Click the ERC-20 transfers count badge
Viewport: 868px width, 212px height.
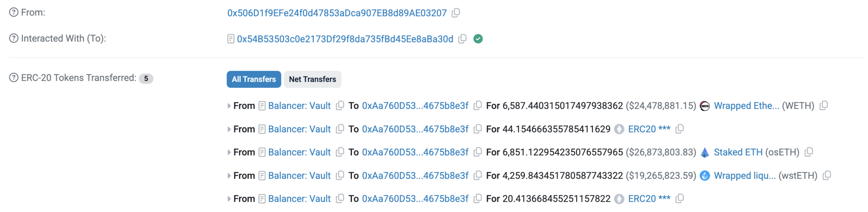coord(146,78)
